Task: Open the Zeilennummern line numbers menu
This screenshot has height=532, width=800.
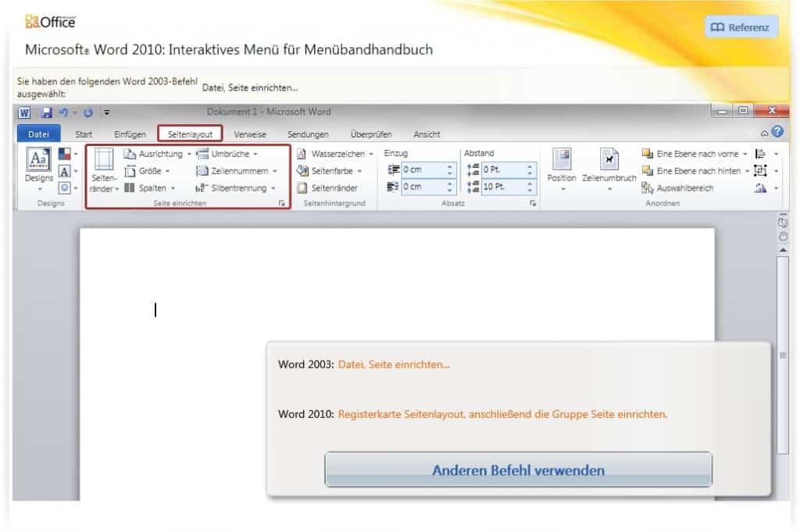Action: [x=237, y=171]
